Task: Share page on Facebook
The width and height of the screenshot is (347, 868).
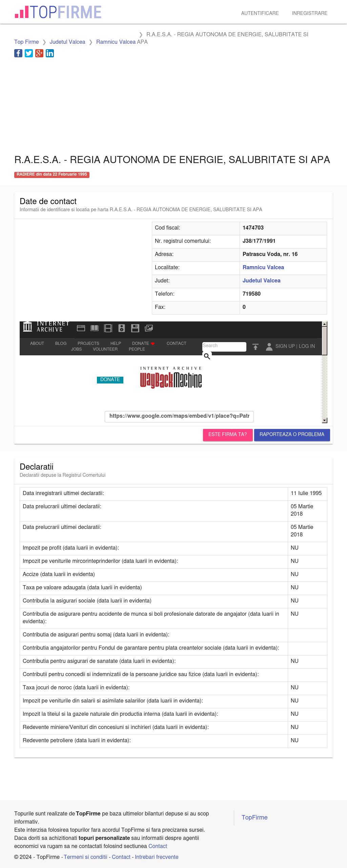Action: [x=18, y=53]
